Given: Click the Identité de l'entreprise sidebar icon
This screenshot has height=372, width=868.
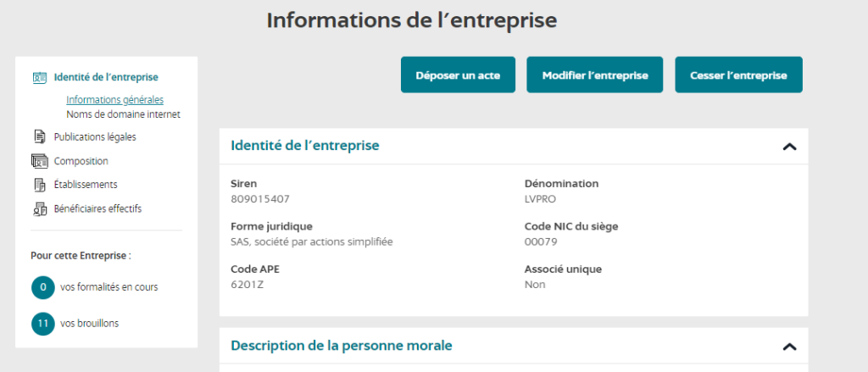Looking at the screenshot, I should pyautogui.click(x=39, y=78).
